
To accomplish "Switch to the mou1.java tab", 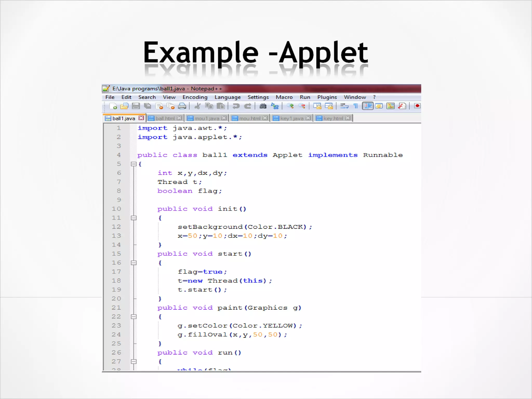I will 207,118.
